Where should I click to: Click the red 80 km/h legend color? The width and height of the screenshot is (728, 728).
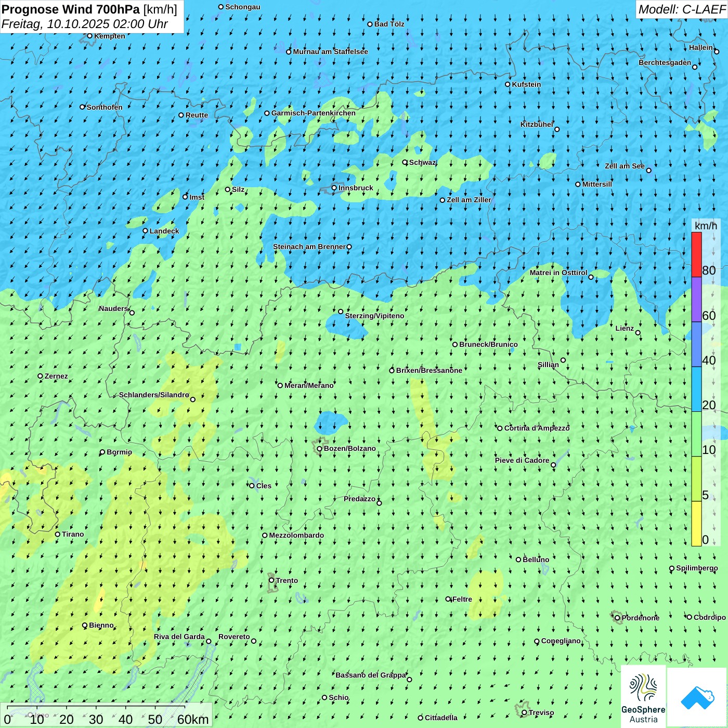(696, 254)
